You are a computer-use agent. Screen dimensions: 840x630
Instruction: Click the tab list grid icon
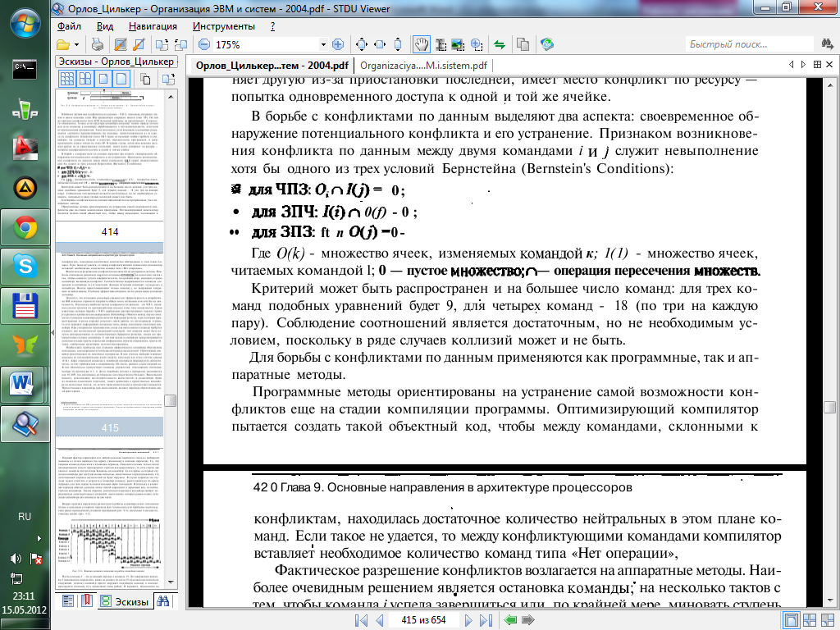(817, 64)
